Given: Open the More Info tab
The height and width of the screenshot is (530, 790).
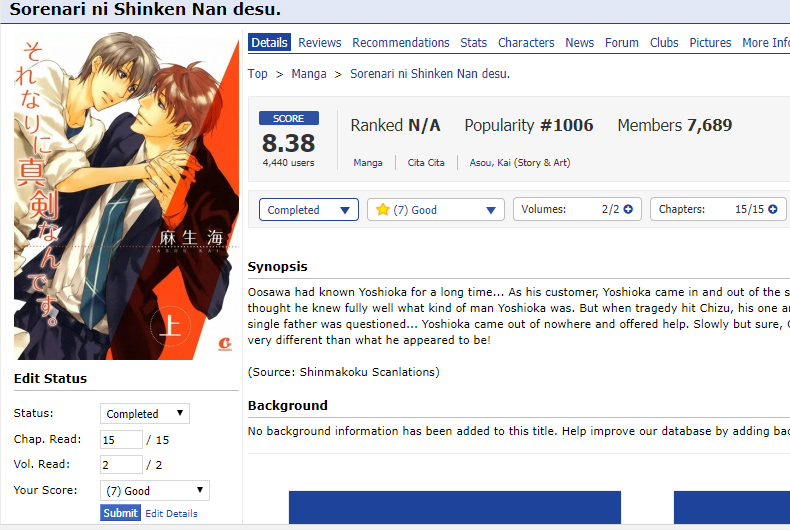Looking at the screenshot, I should [766, 43].
